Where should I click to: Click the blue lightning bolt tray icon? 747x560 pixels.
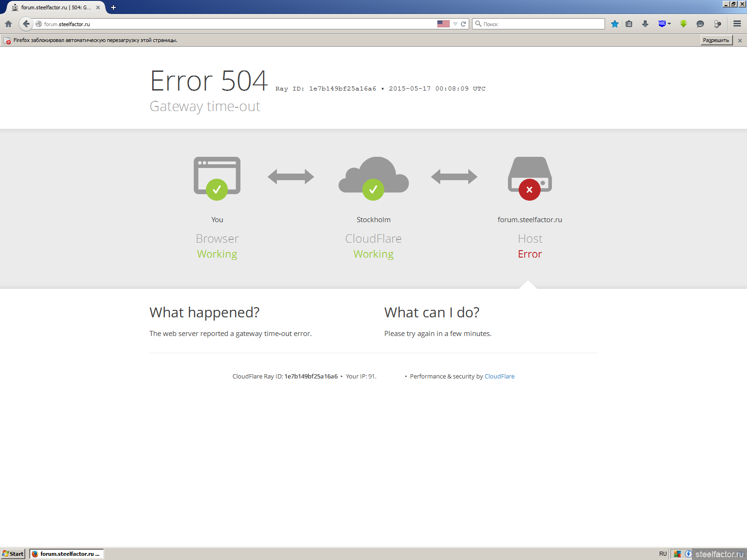(688, 554)
